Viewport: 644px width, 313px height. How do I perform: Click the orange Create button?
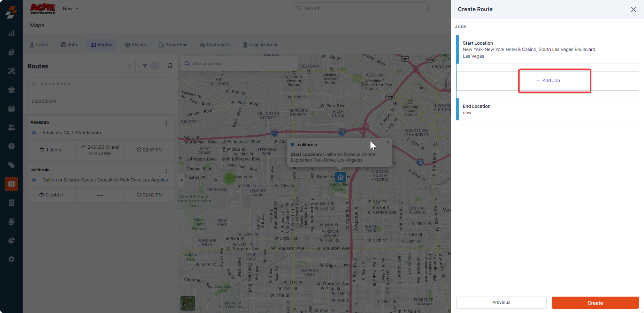(x=595, y=303)
